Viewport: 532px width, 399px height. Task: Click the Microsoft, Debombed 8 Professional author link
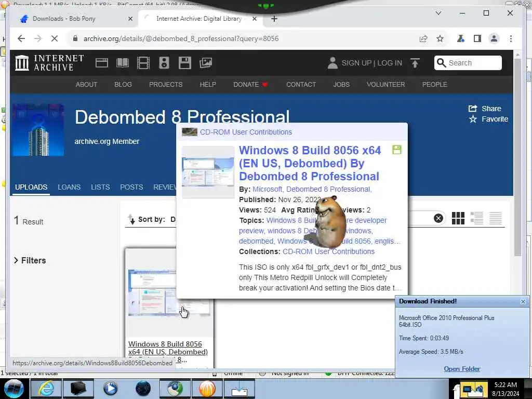(312, 189)
